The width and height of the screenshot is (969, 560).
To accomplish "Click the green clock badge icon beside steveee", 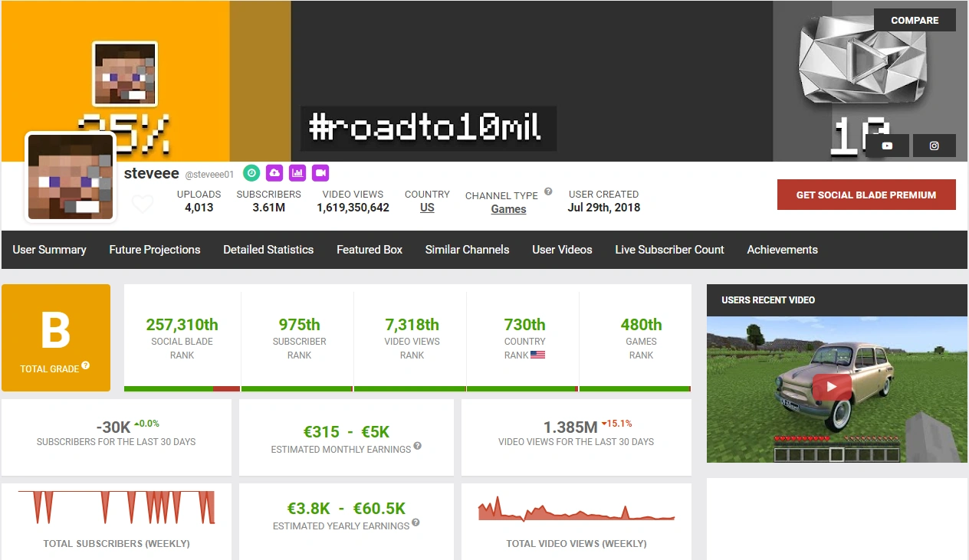I will (x=251, y=173).
